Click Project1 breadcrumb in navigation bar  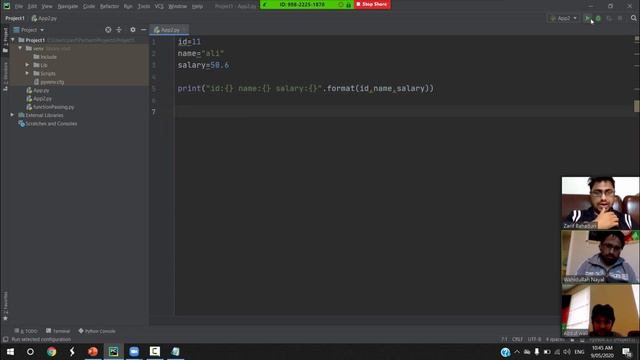pyautogui.click(x=15, y=18)
